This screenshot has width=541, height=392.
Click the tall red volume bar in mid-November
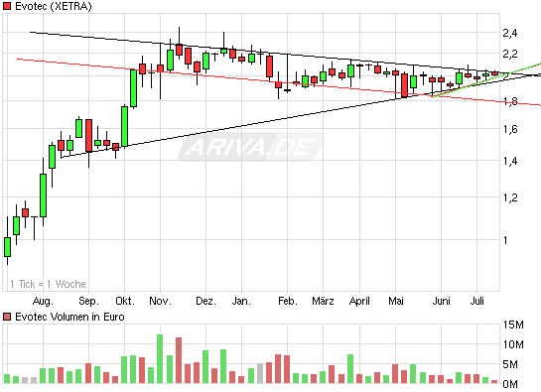tap(179, 360)
